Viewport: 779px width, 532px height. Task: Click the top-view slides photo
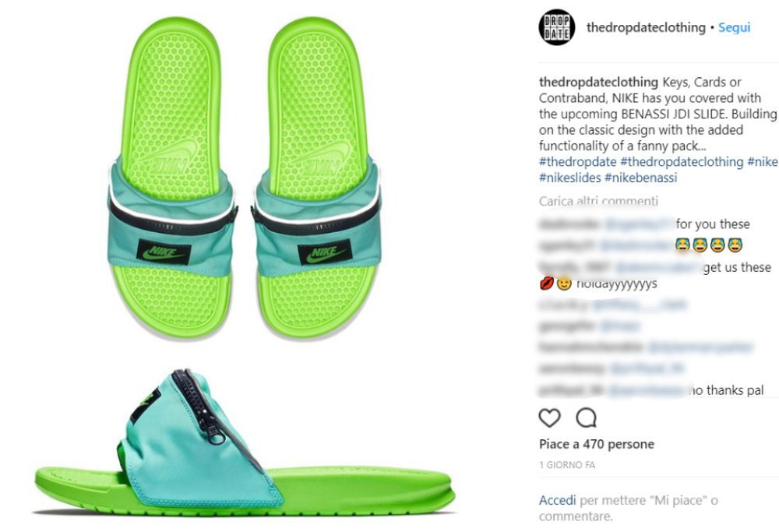point(245,178)
